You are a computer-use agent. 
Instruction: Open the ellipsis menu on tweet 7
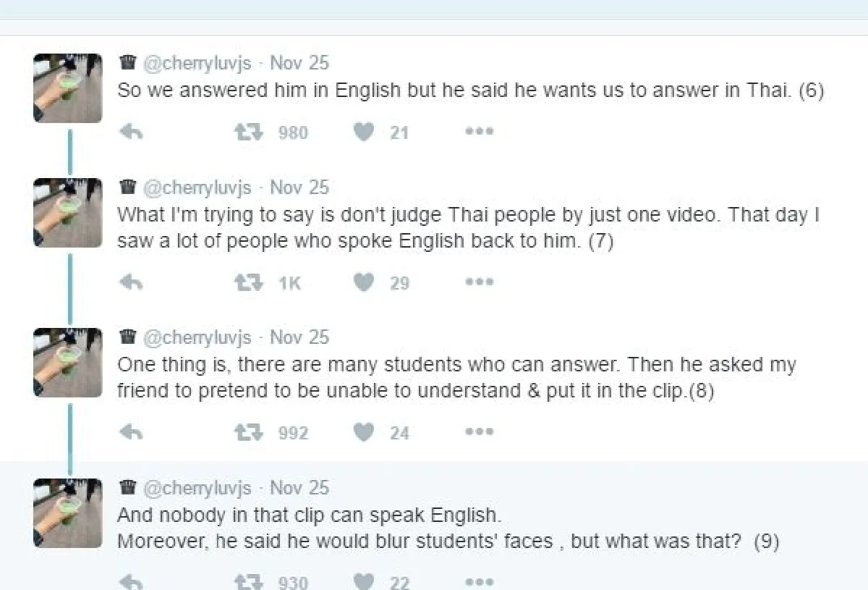point(479,282)
